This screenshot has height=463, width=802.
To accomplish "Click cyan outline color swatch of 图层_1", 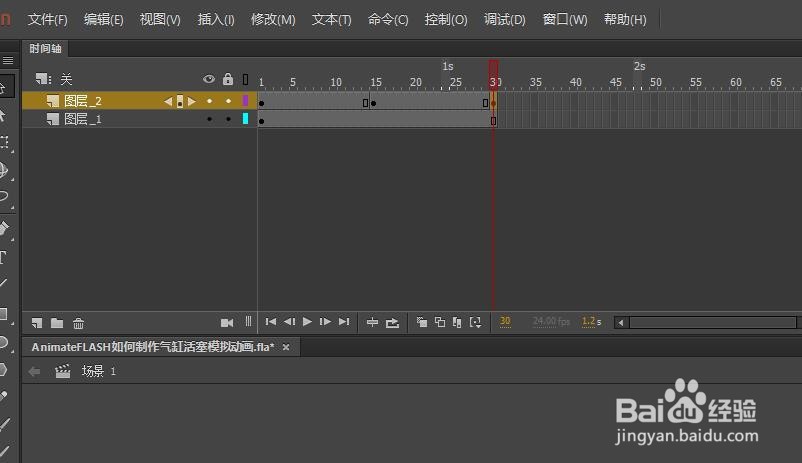I will click(246, 119).
